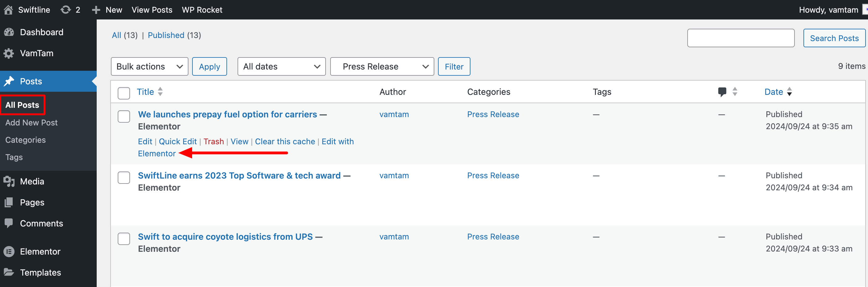Viewport: 868px width, 287px height.
Task: Open the All dates filter dropdown
Action: coord(281,66)
